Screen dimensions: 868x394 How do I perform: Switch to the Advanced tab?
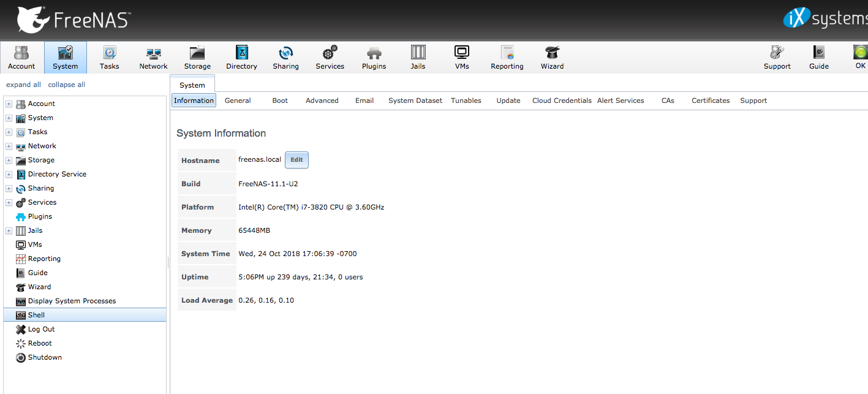pos(322,100)
